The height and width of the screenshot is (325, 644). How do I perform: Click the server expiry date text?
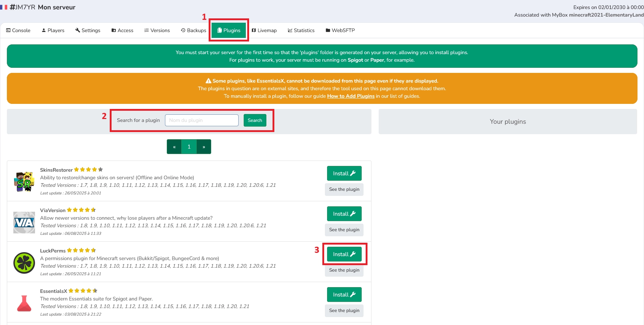[608, 7]
